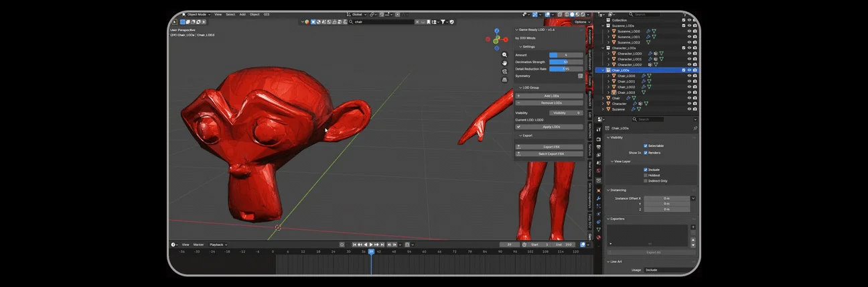Collapse the Game Ready LOD panel
This screenshot has width=868, height=287.
tap(535, 30)
